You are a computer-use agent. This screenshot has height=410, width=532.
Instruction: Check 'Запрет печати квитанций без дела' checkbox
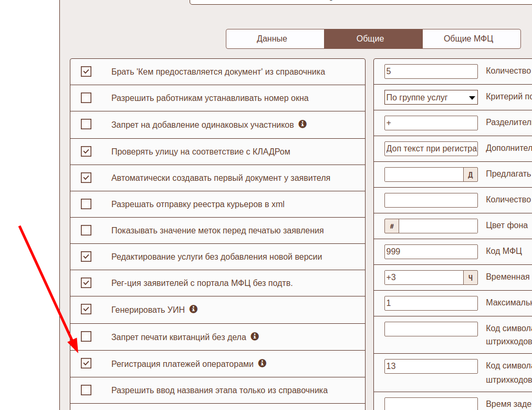coord(86,336)
